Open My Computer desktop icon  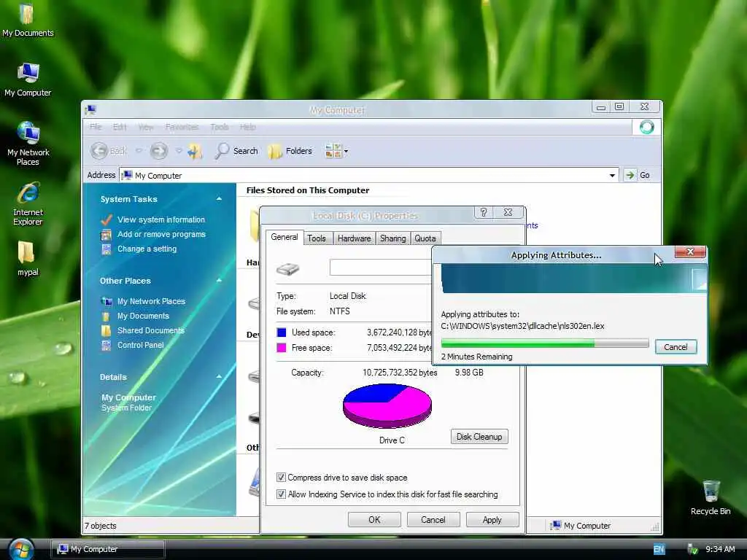click(28, 79)
